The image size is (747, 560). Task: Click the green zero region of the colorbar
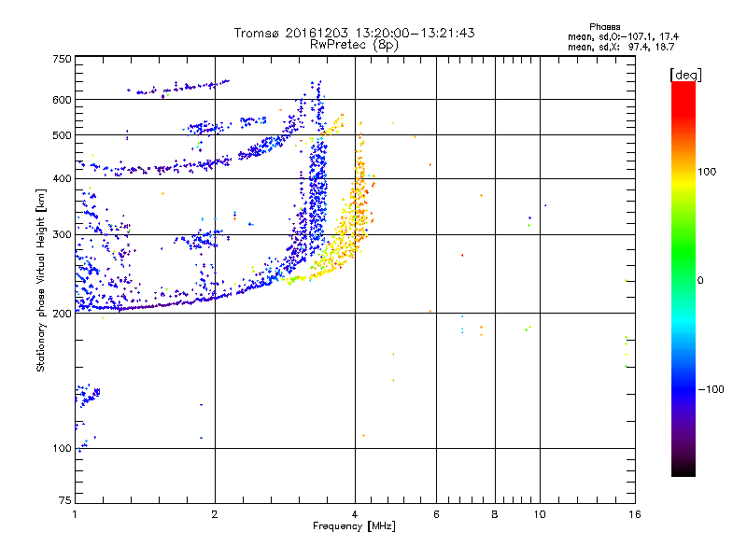pyautogui.click(x=684, y=280)
